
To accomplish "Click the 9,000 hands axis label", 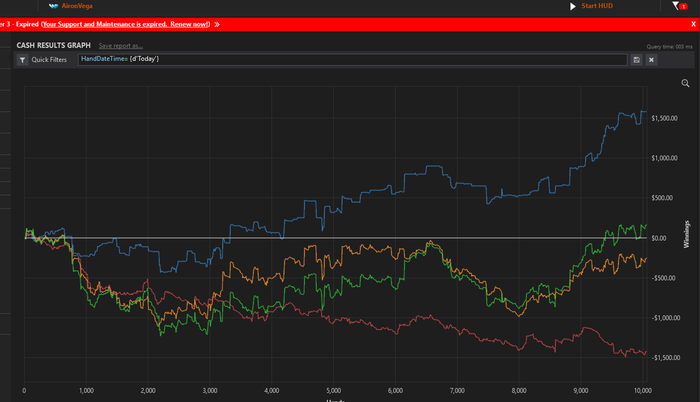I will pyautogui.click(x=581, y=390).
